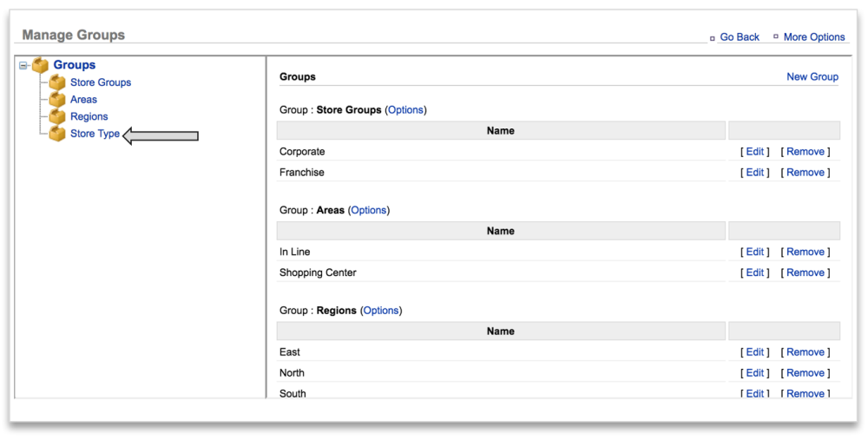This screenshot has height=440, width=868.
Task: Open More Options link
Action: [814, 37]
